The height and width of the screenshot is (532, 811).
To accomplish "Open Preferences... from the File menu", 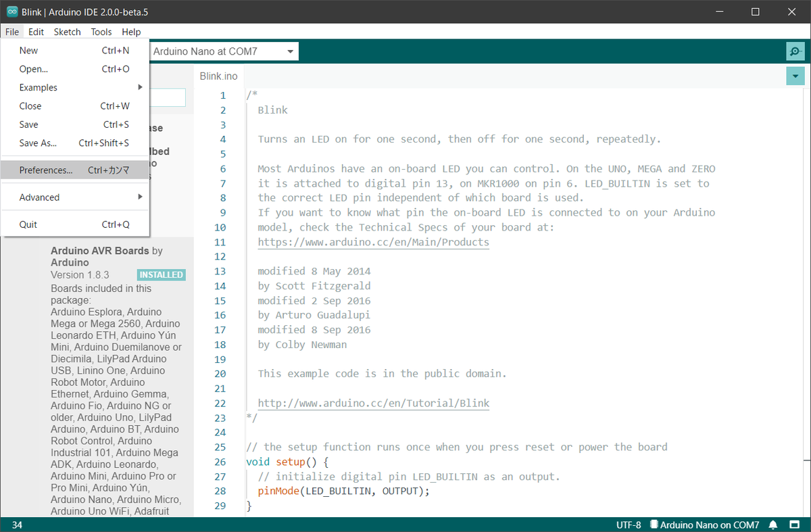I will 74,170.
